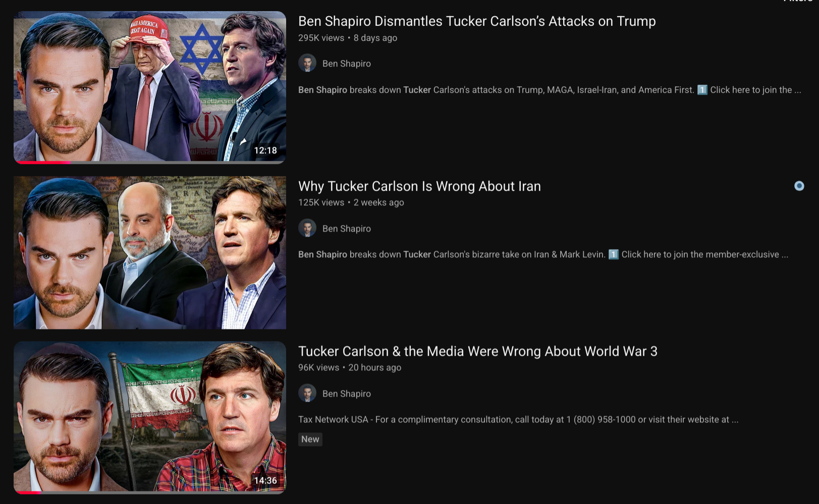Click the red watch progress bar on the 12:18 video
Viewport: 819px width, 504px height.
click(42, 162)
